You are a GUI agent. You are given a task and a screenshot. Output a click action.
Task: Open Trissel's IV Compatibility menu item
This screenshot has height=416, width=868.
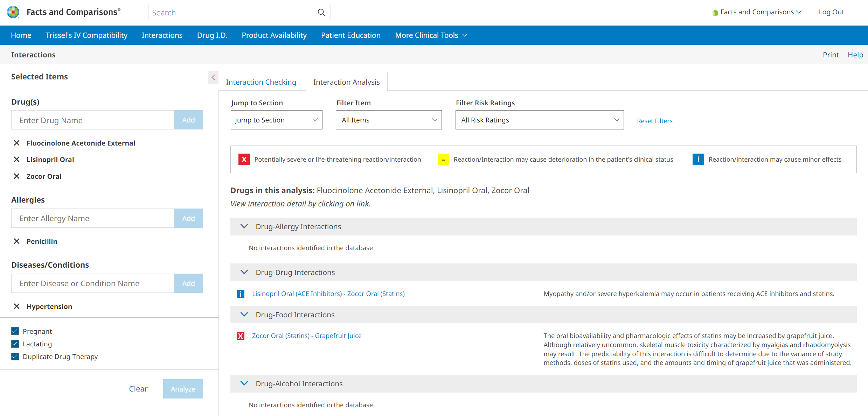tap(86, 35)
